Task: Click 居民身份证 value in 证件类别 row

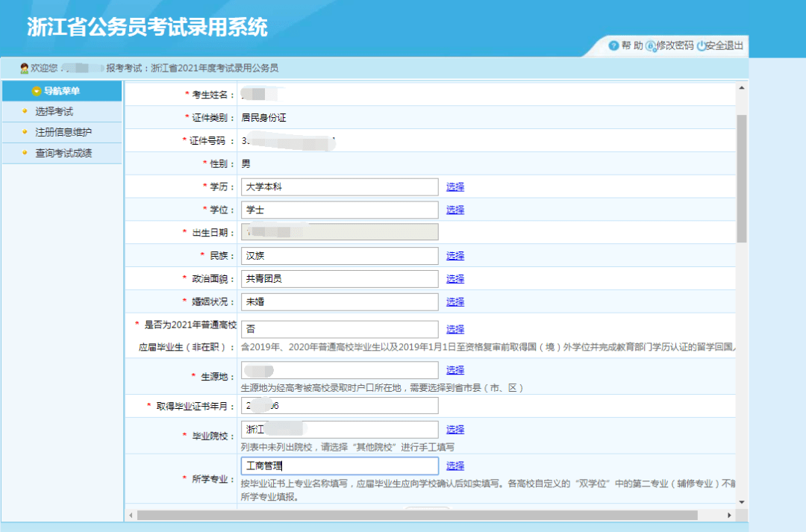Action: (263, 118)
